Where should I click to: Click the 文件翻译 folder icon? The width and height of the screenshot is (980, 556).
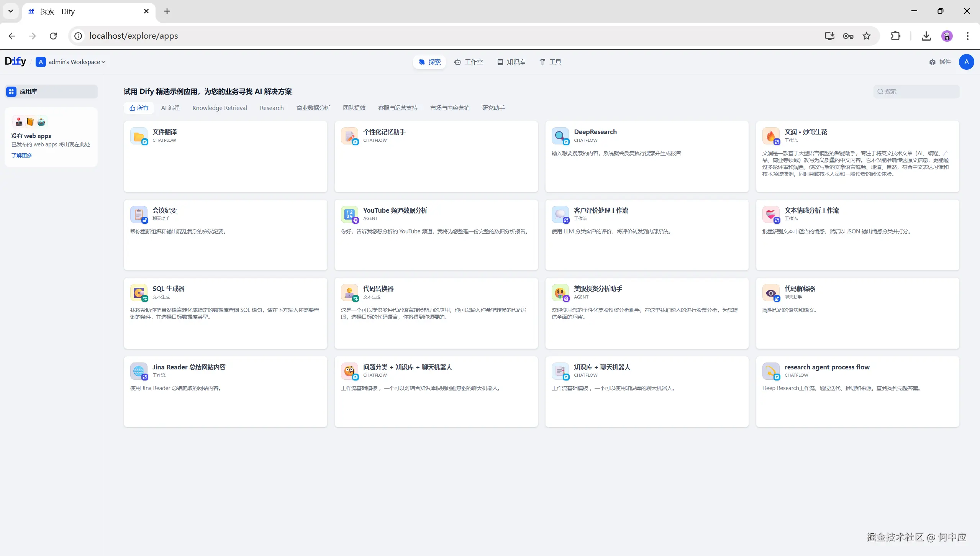(139, 136)
